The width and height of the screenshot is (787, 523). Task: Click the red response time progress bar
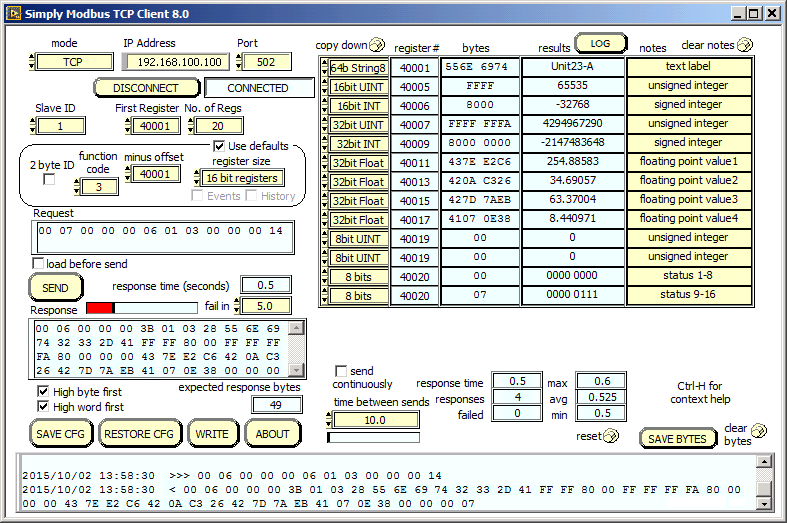(142, 308)
